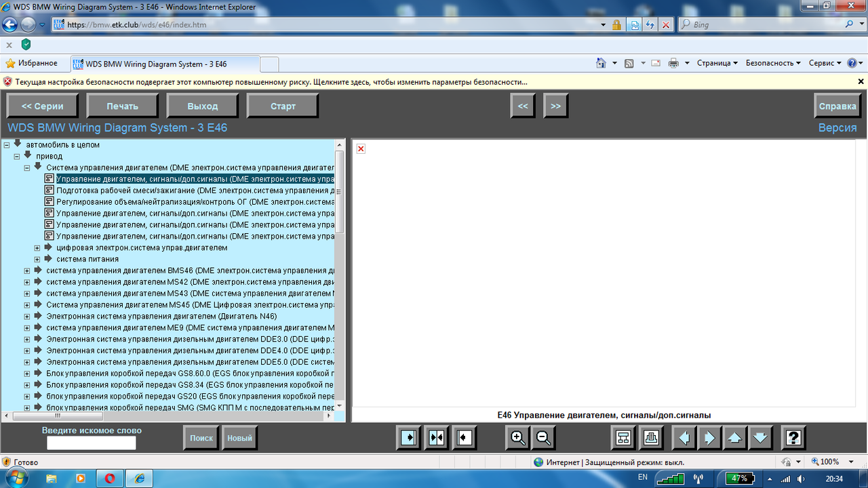Open the Сервис dropdown menu
Image resolution: width=868 pixels, height=488 pixels.
pos(825,63)
